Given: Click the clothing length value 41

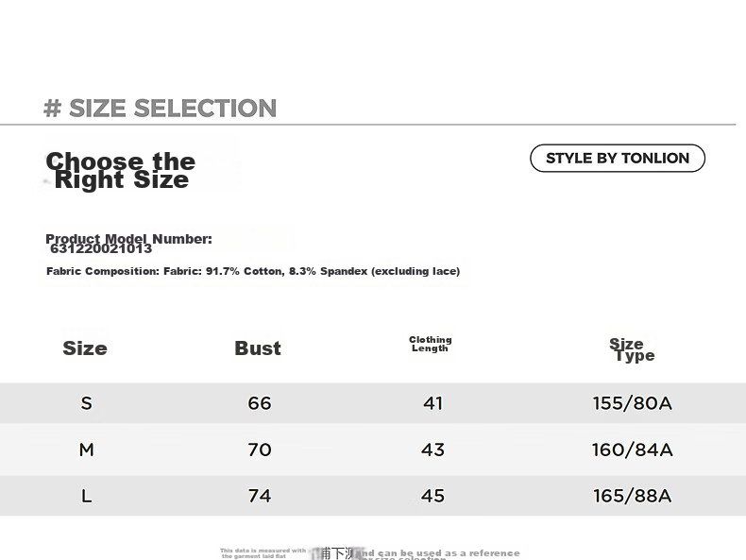Looking at the screenshot, I should click(432, 403).
